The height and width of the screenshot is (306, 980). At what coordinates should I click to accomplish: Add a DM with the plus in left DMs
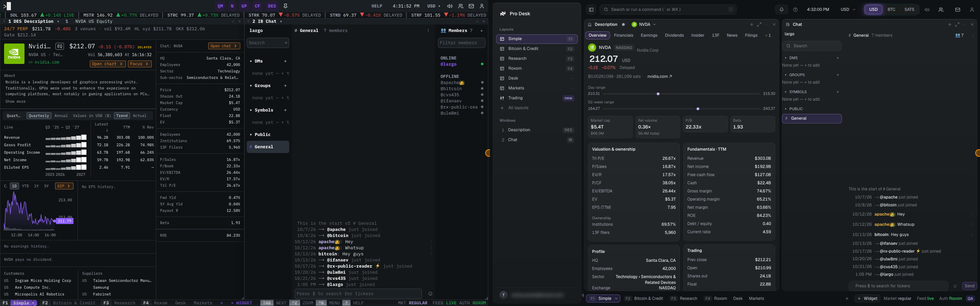(x=285, y=61)
